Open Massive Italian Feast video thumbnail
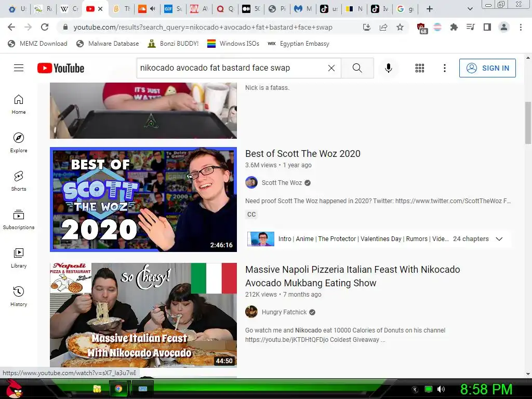The image size is (532, 399). click(x=143, y=315)
